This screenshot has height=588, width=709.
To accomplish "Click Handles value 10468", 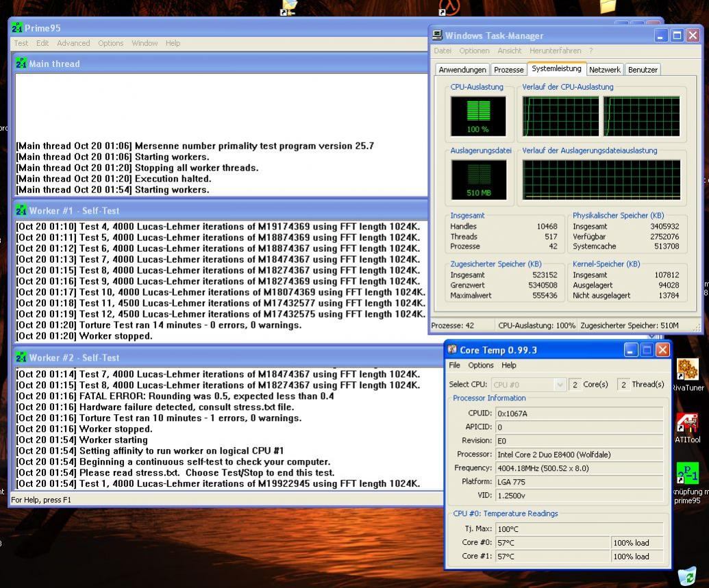I will point(547,226).
